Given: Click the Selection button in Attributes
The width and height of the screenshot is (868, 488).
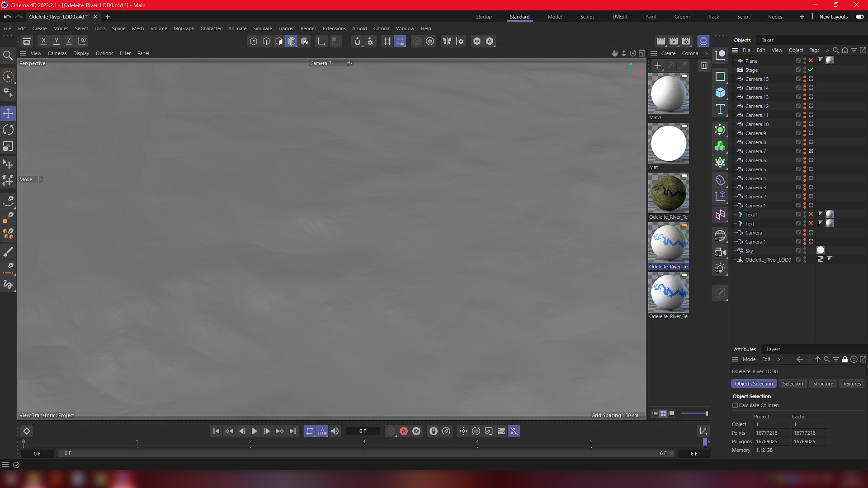Looking at the screenshot, I should tap(793, 384).
